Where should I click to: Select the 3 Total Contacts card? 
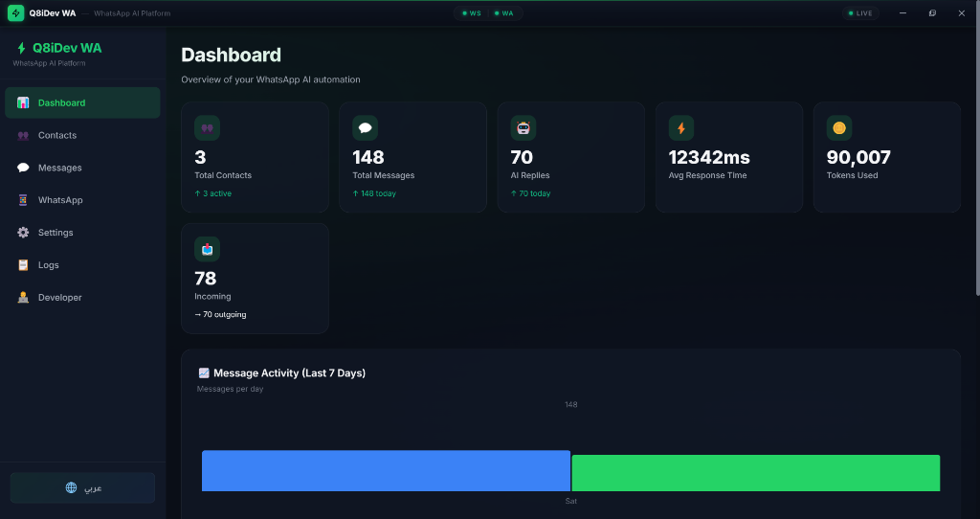click(255, 157)
